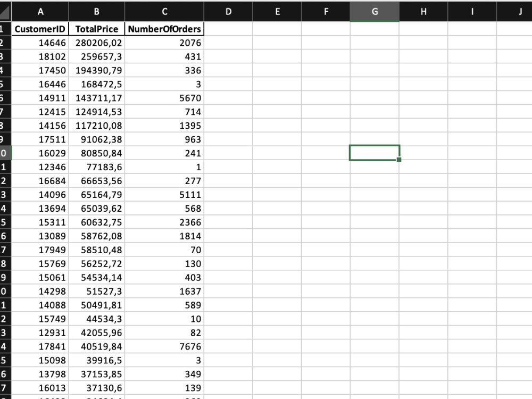
Task: Select cell with order count 431
Action: click(x=164, y=57)
